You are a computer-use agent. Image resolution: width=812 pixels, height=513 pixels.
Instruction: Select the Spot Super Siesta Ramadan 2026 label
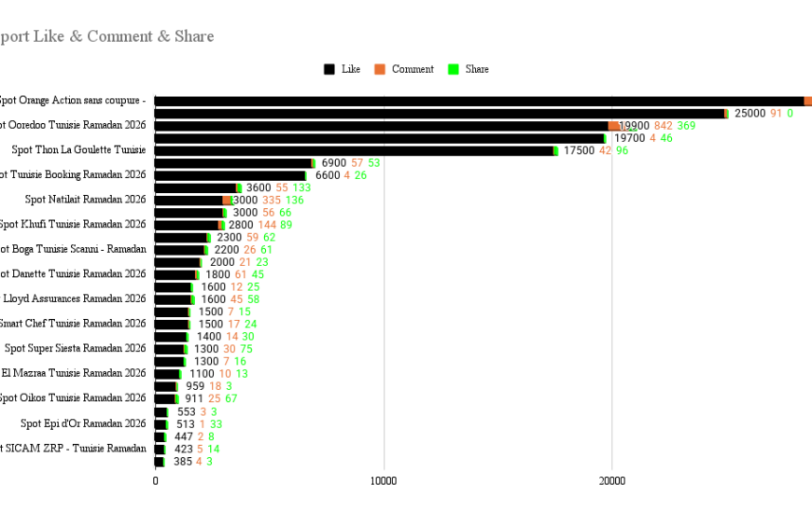coord(76,349)
